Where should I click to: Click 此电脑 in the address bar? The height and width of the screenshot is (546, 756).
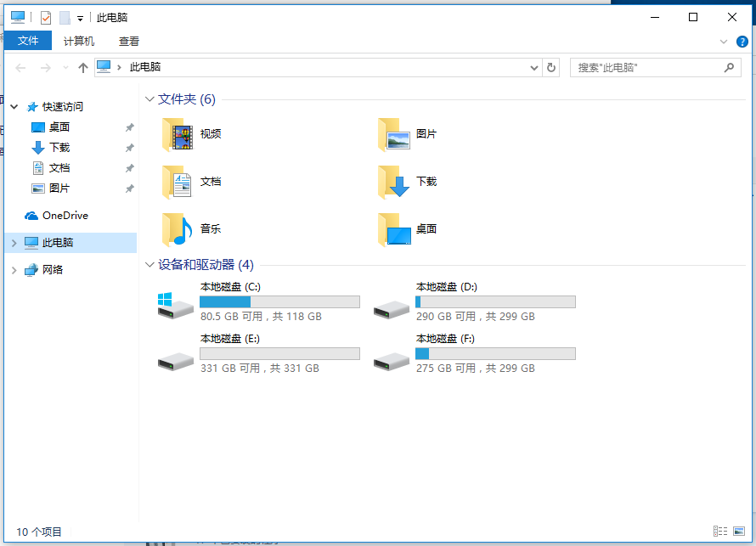[x=145, y=67]
